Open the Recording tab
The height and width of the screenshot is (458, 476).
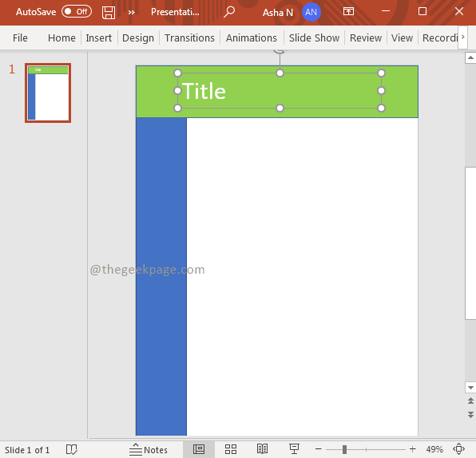(x=439, y=38)
